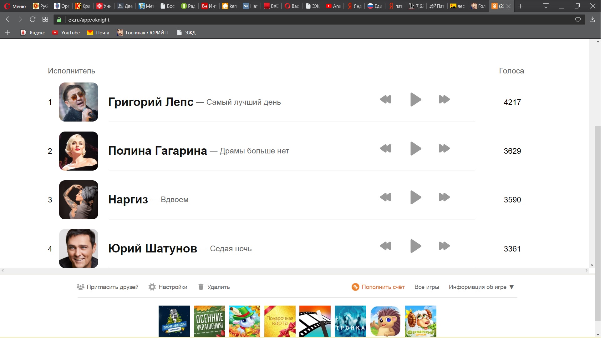610x364 pixels.
Task: Play Григорий Лепс track
Action: 415,100
